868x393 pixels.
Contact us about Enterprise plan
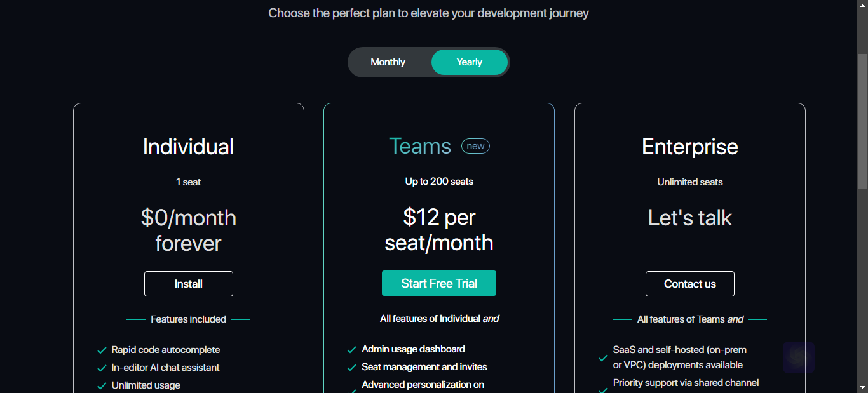coord(690,284)
